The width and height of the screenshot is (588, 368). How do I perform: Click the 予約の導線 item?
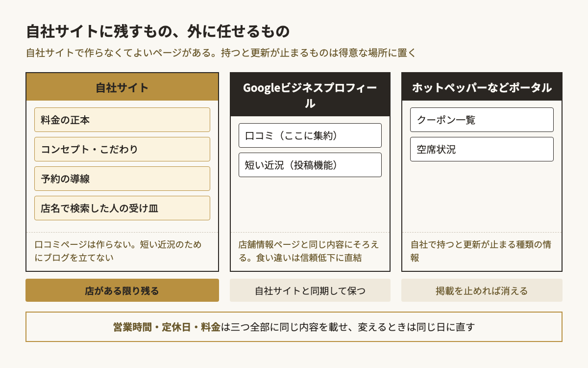tap(122, 179)
